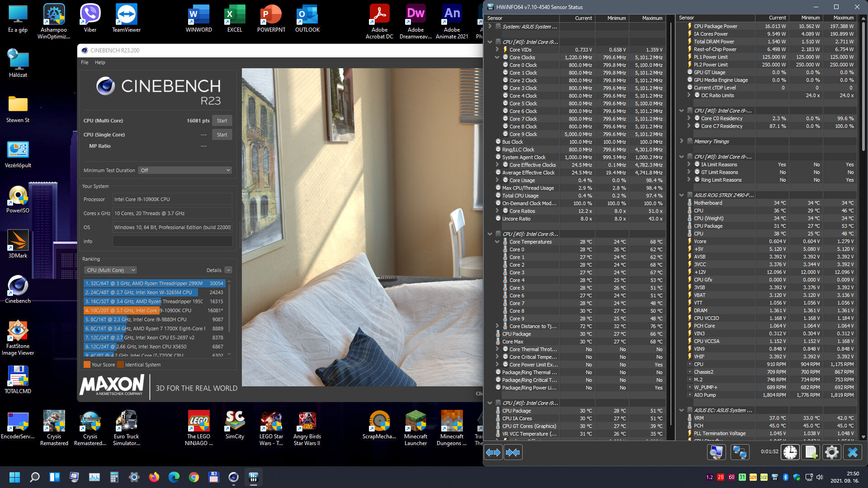
Task: Open TeamViewer desktop shortcut
Action: click(x=126, y=18)
